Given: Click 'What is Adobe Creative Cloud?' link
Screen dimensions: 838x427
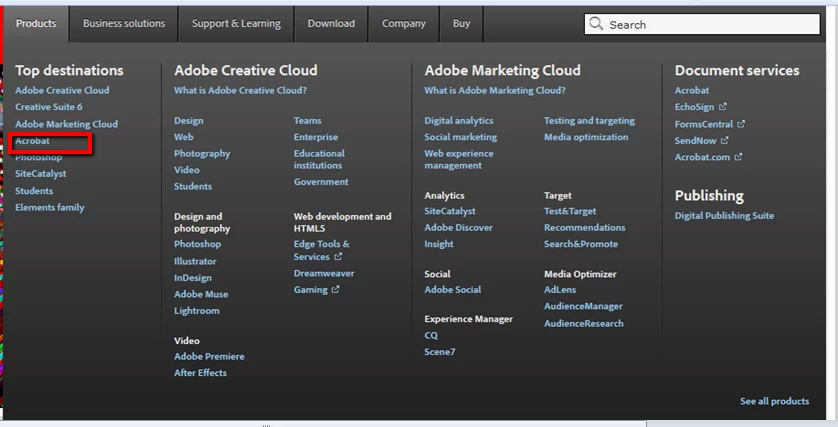Looking at the screenshot, I should 240,90.
